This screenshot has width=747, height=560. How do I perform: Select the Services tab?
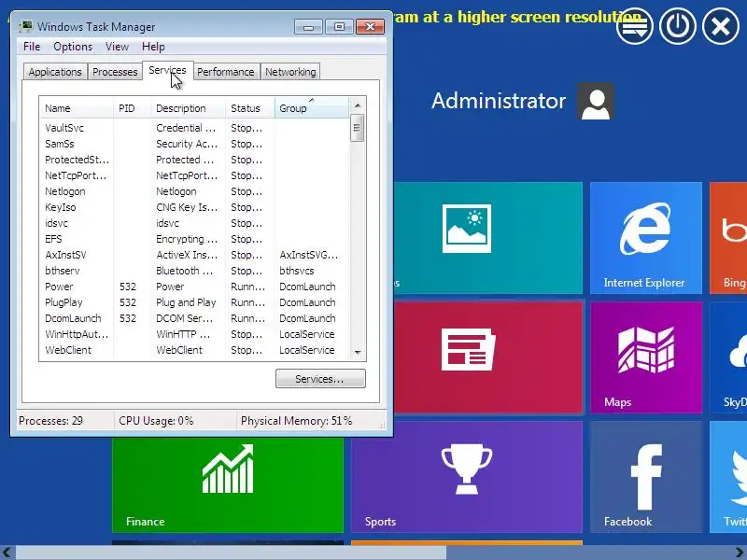[168, 71]
